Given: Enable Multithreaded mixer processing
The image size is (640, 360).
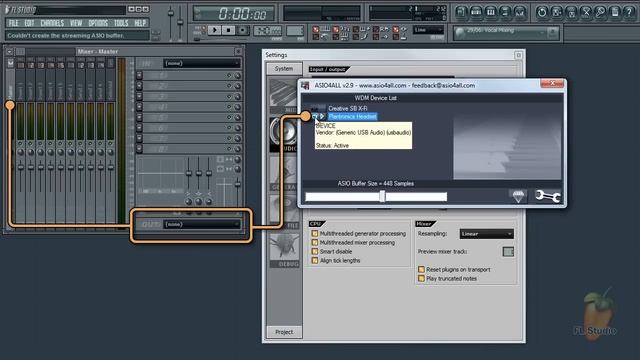Looking at the screenshot, I should [315, 242].
